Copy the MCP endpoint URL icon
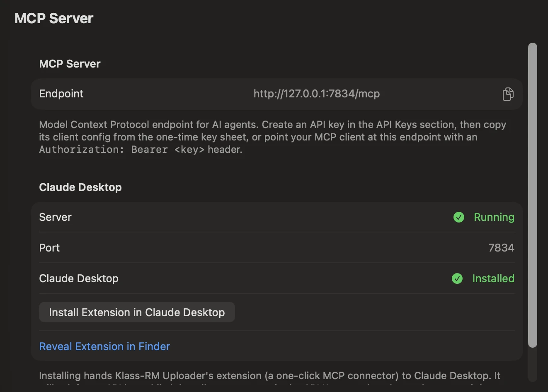The width and height of the screenshot is (548, 392). click(508, 94)
